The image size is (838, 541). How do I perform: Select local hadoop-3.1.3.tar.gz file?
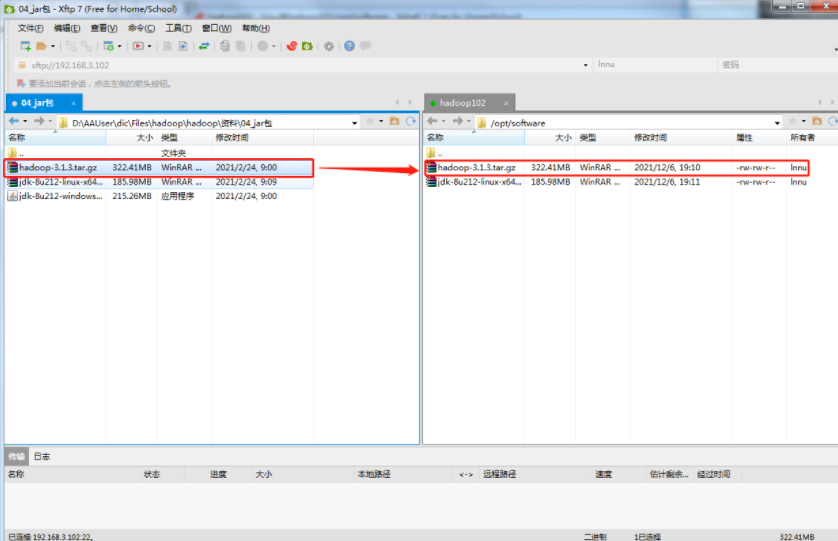tap(159, 167)
